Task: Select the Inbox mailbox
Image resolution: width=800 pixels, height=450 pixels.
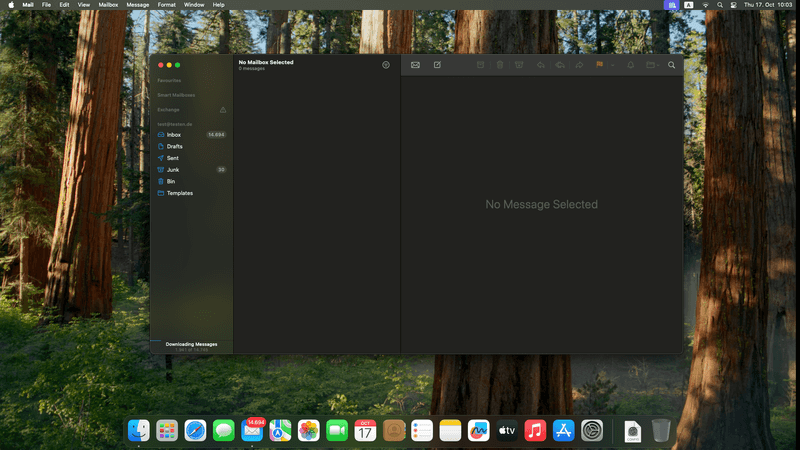Action: point(174,134)
